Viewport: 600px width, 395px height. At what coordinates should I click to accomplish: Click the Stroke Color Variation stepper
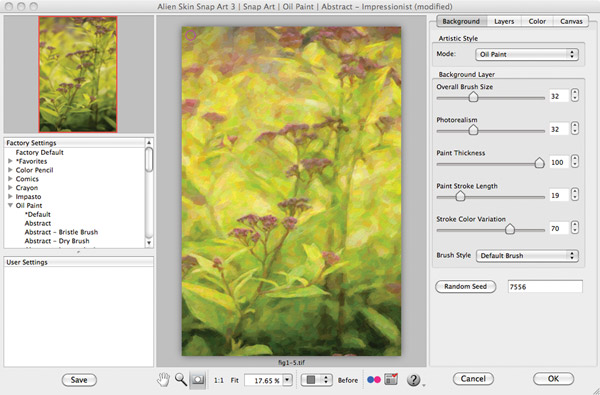(x=575, y=227)
